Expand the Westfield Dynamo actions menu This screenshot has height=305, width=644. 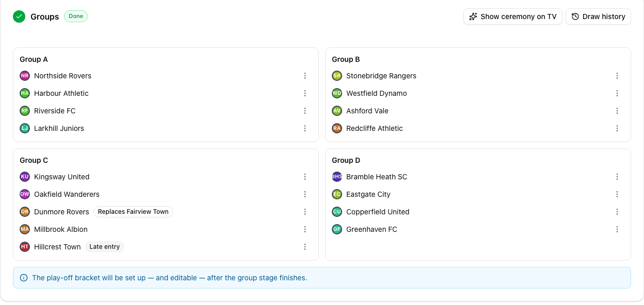617,93
